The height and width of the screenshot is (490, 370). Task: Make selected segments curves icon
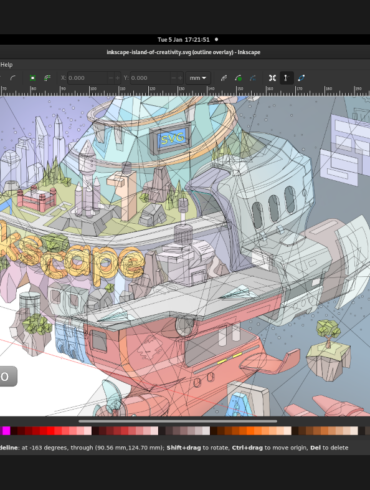pyautogui.click(x=13, y=78)
